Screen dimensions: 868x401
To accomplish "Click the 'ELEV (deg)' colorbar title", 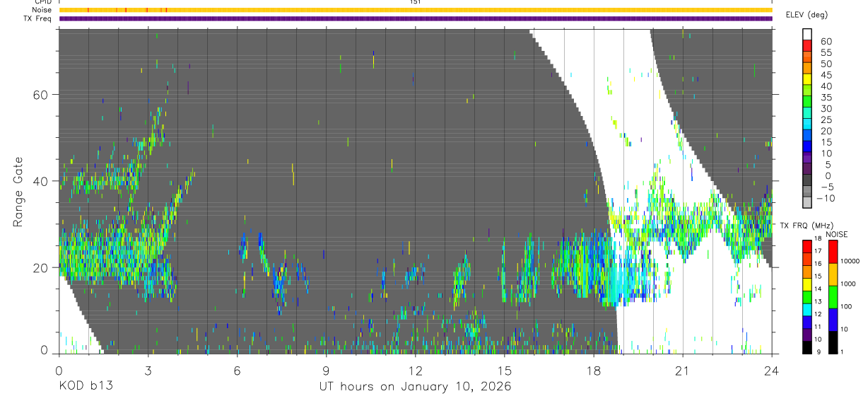I will tap(806, 15).
